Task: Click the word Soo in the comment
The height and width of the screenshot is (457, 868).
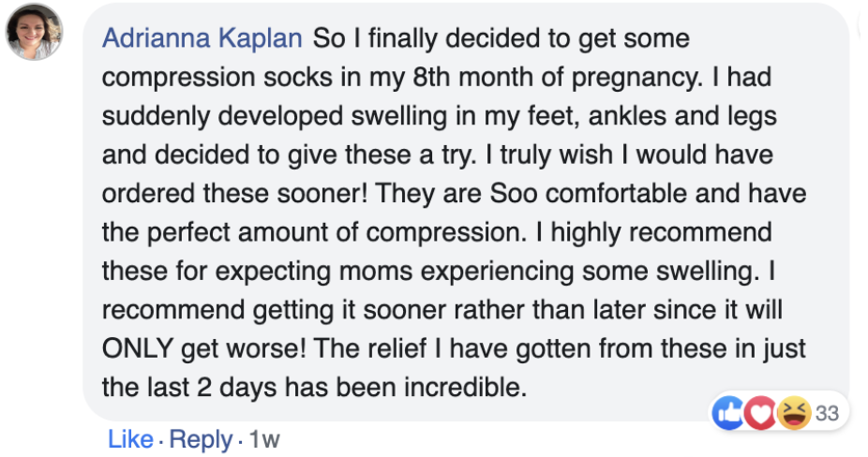Action: click(x=530, y=196)
